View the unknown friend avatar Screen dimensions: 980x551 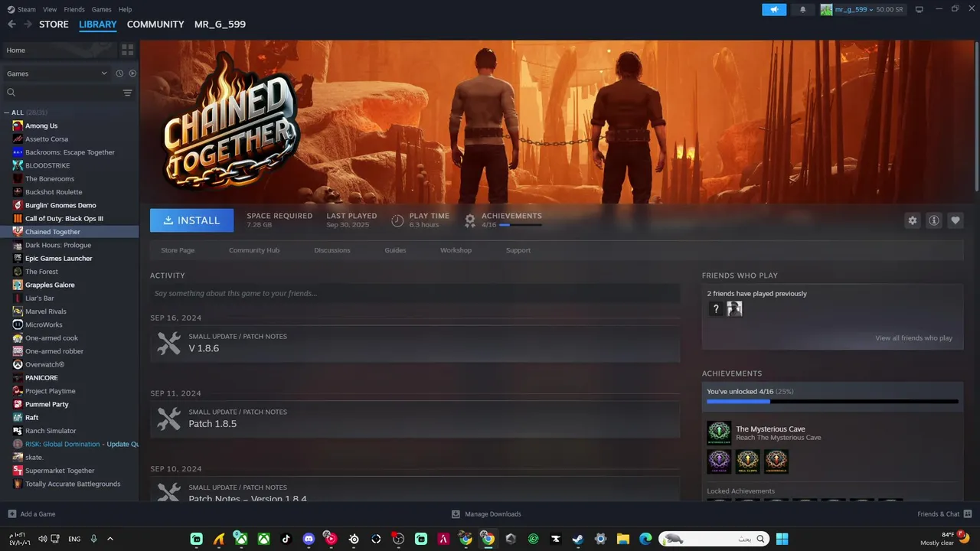(x=715, y=308)
